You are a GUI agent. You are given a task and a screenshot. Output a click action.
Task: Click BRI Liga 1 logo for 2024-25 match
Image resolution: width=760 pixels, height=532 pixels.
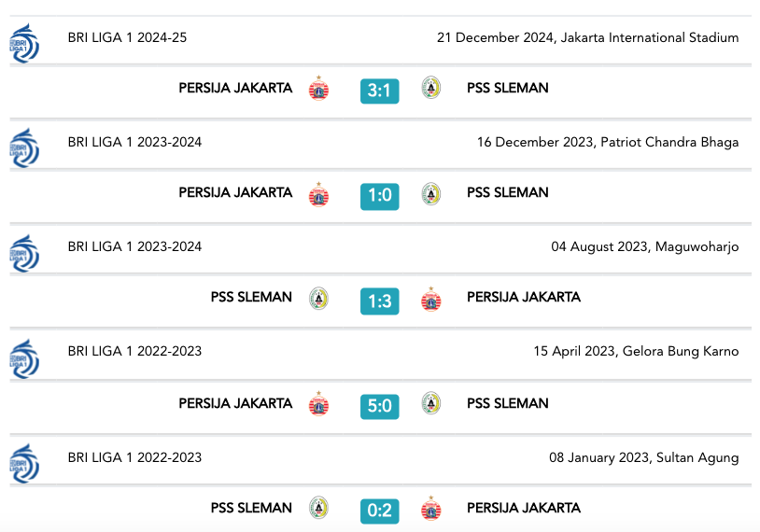(x=24, y=43)
